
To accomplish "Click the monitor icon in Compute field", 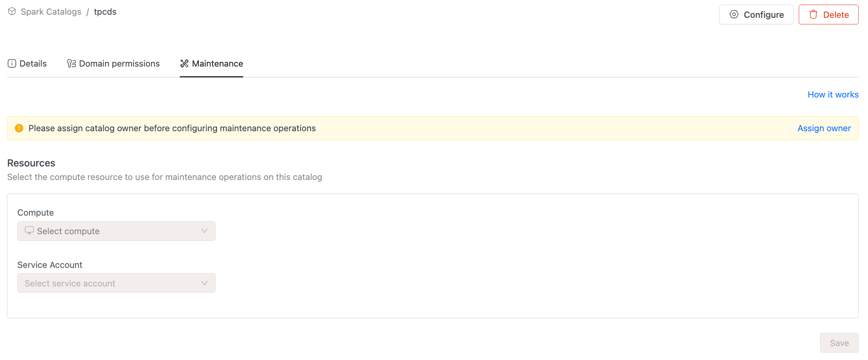I will point(29,231).
